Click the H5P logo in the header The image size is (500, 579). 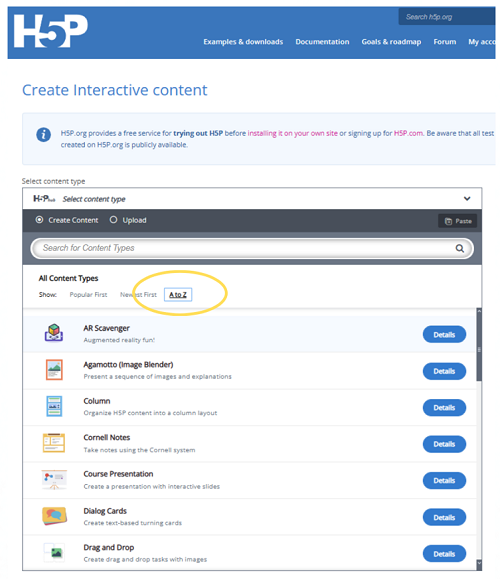pyautogui.click(x=51, y=31)
